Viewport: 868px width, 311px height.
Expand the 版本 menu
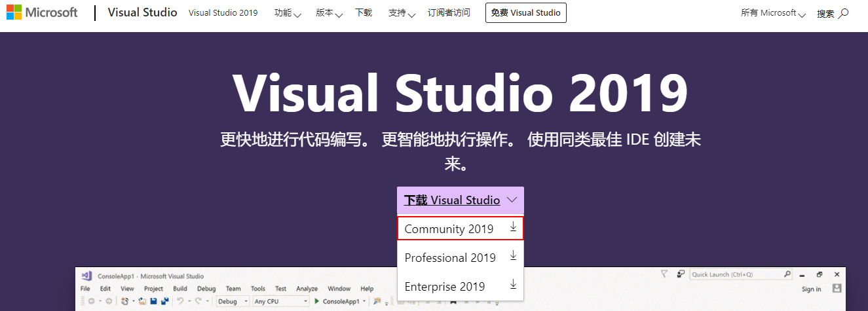(x=329, y=13)
